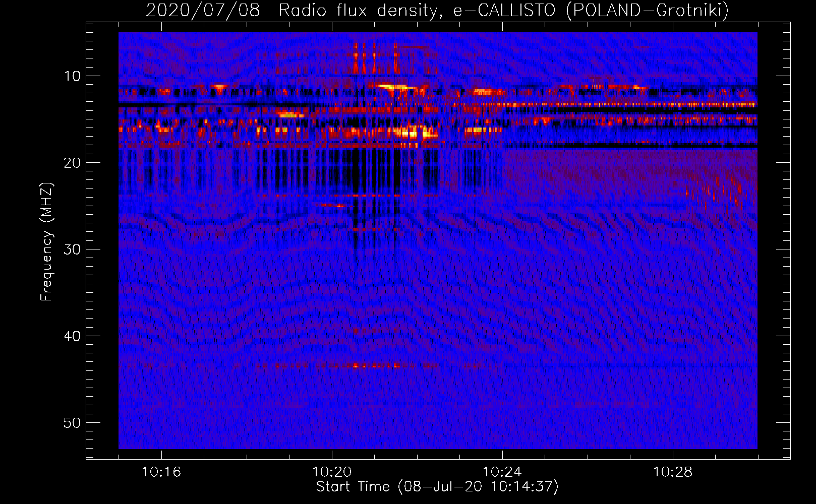The image size is (816, 504).
Task: Click the Frequency (MHZ) axis label
Action: pyautogui.click(x=46, y=242)
